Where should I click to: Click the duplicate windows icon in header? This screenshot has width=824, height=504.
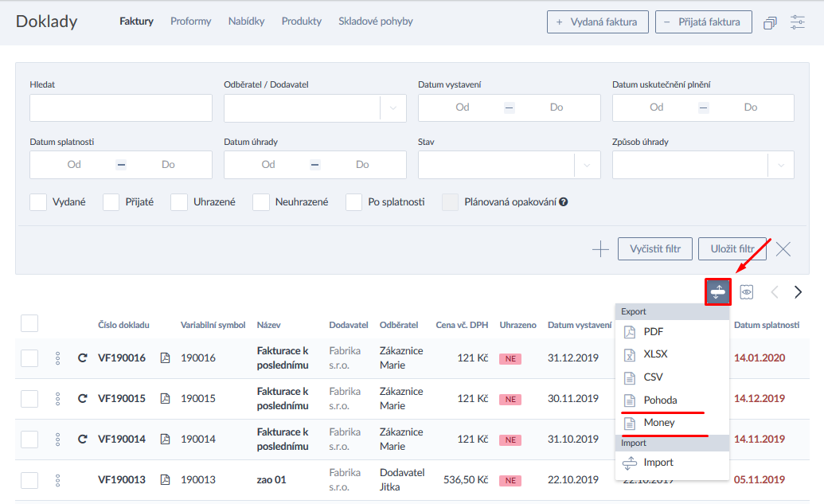click(x=770, y=22)
